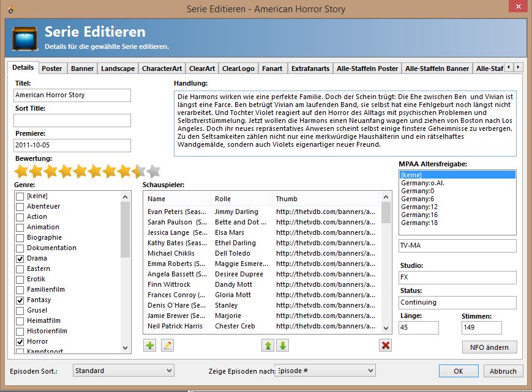Viewport: 532px width, 392px height.
Task: Check the Abenteuer genre
Action: pyautogui.click(x=20, y=207)
